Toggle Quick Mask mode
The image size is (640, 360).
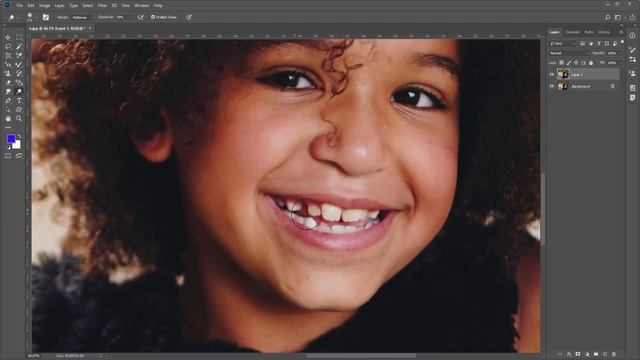[x=8, y=156]
